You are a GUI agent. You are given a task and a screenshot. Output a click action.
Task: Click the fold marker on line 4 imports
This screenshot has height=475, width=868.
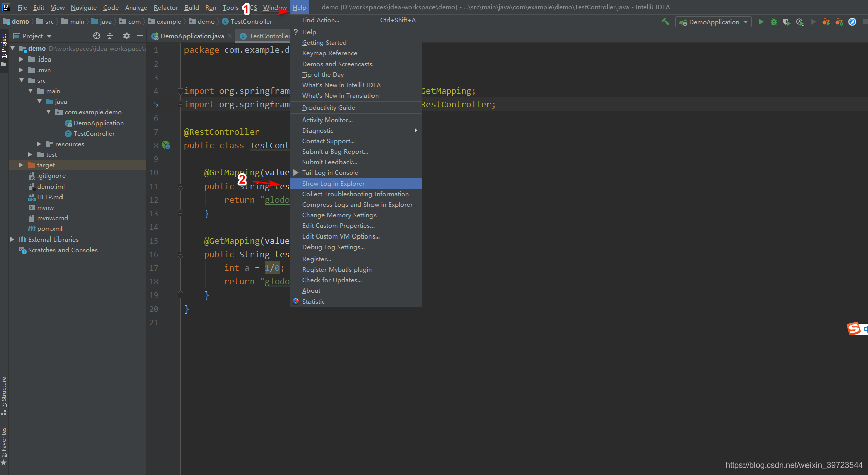(x=180, y=91)
